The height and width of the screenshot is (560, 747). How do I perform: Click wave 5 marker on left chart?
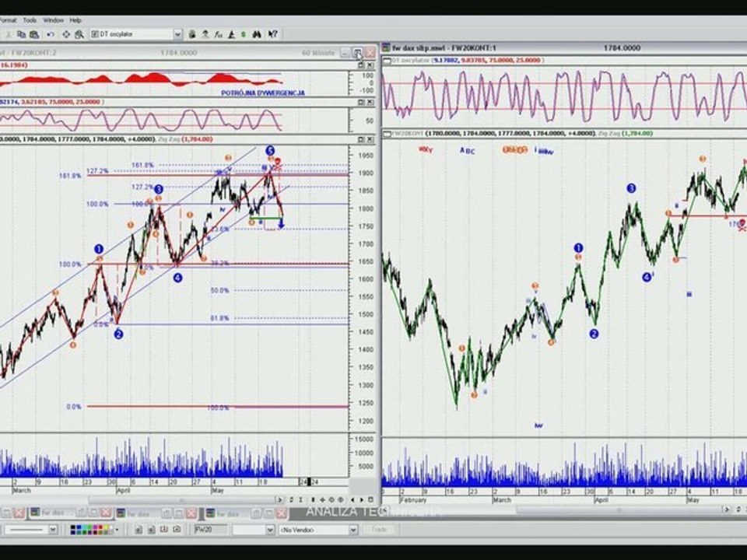point(270,151)
